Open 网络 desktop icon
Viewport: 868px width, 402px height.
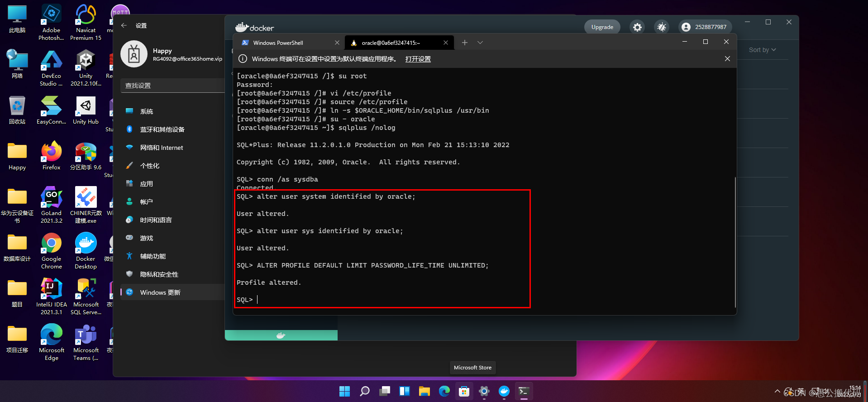[17, 65]
